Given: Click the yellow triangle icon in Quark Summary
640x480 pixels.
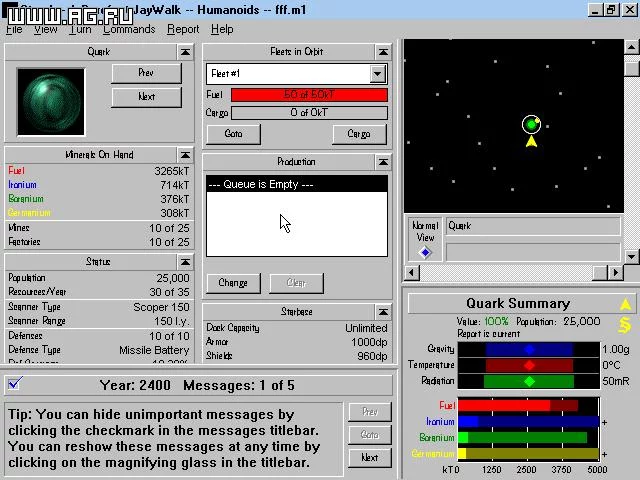Looking at the screenshot, I should click(625, 304).
